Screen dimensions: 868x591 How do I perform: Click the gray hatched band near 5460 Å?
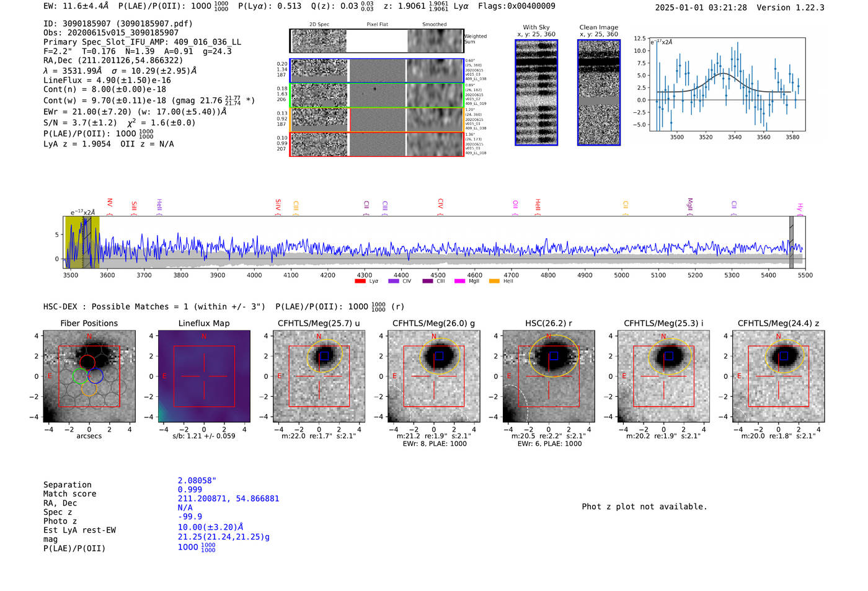click(x=791, y=242)
